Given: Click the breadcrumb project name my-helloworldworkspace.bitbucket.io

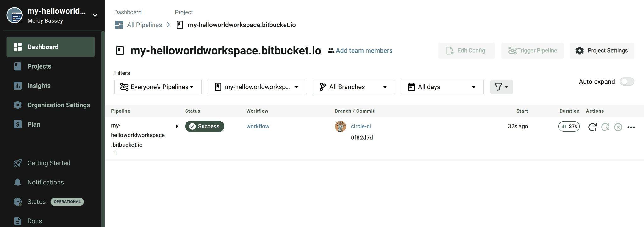Looking at the screenshot, I should tap(241, 25).
